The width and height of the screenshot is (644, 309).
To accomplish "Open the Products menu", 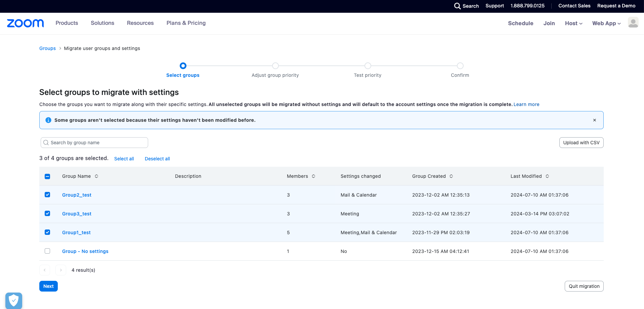I will 67,23.
